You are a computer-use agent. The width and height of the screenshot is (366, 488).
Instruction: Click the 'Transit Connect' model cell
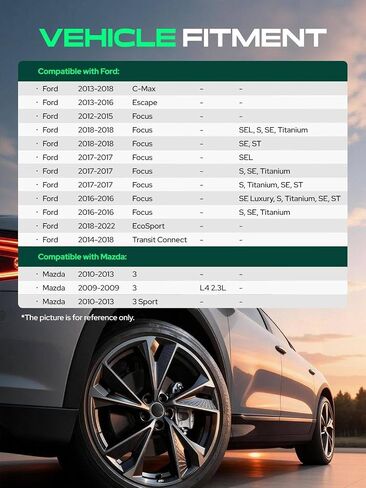point(160,240)
